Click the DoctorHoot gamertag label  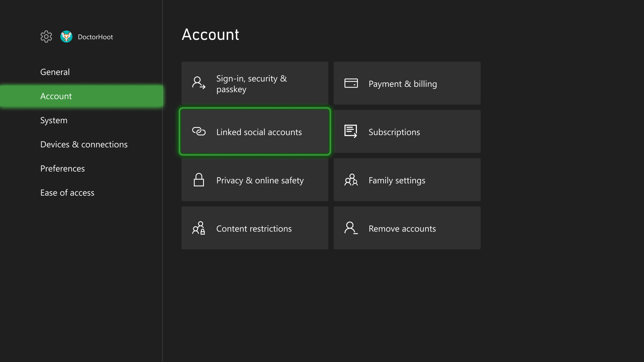(95, 37)
